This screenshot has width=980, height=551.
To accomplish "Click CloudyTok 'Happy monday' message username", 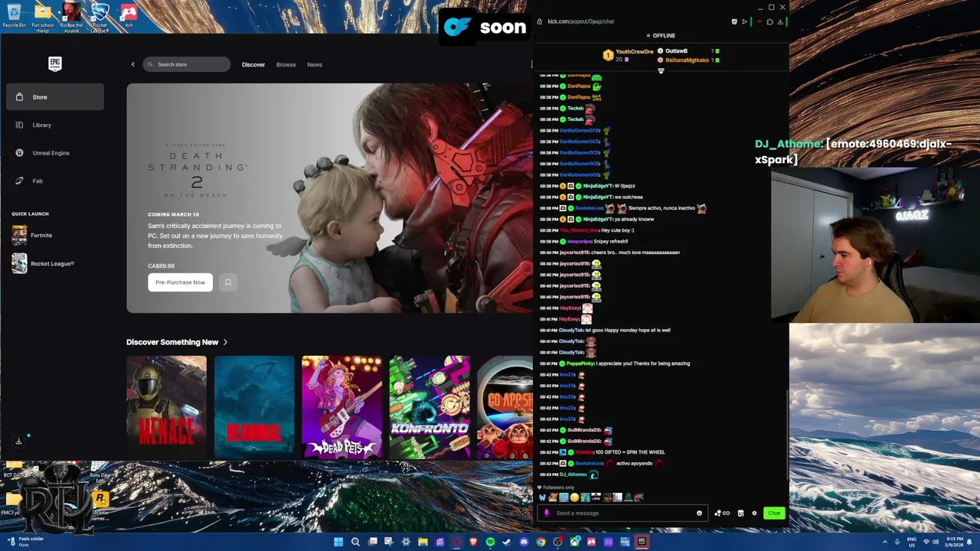I will point(571,330).
